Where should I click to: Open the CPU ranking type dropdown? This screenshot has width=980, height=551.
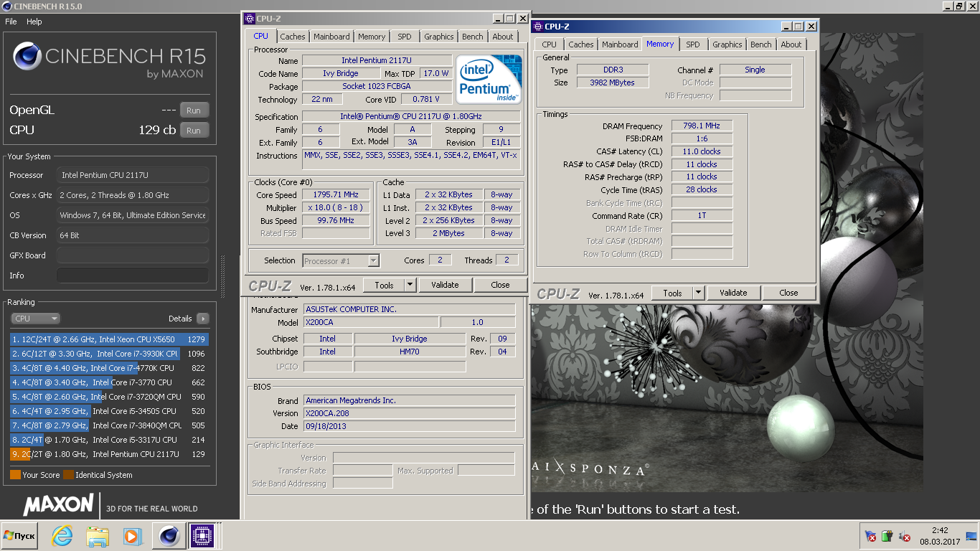35,319
